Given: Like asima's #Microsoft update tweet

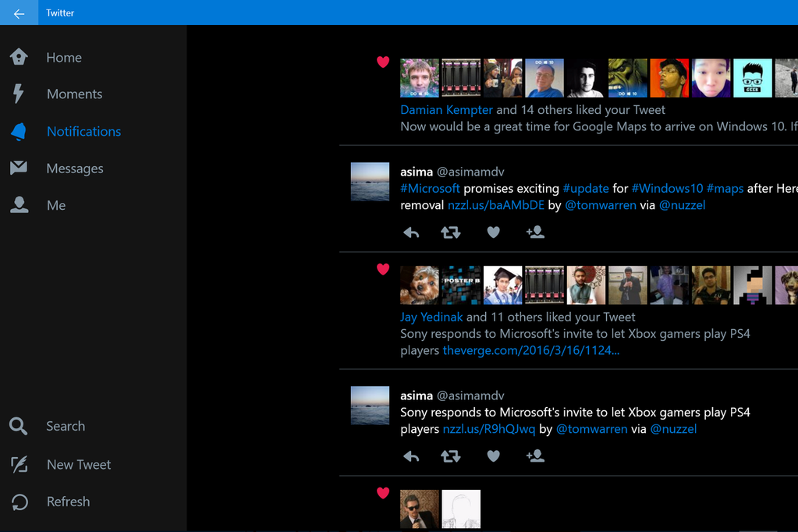Looking at the screenshot, I should pos(493,232).
